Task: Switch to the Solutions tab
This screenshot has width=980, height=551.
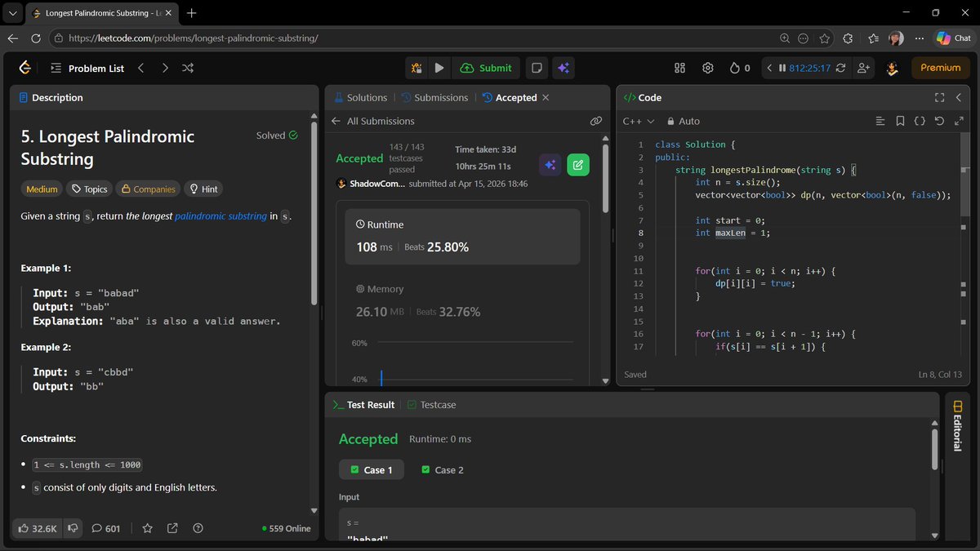Action: click(x=360, y=97)
